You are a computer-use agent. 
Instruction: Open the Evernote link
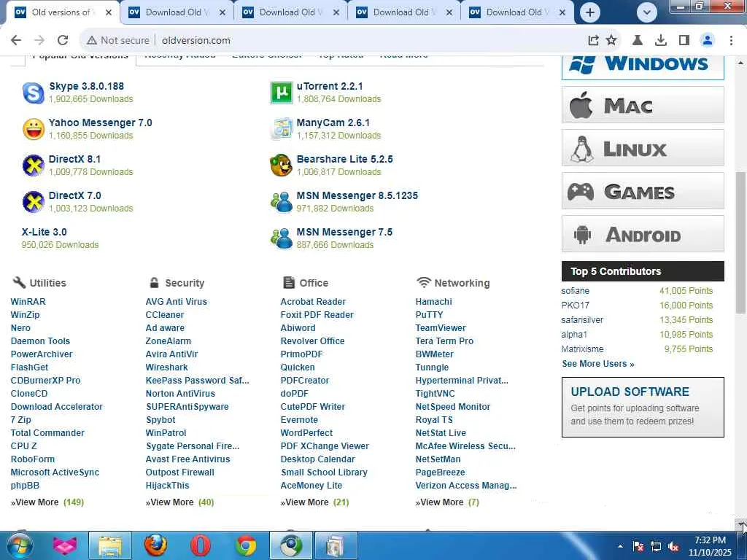[298, 420]
